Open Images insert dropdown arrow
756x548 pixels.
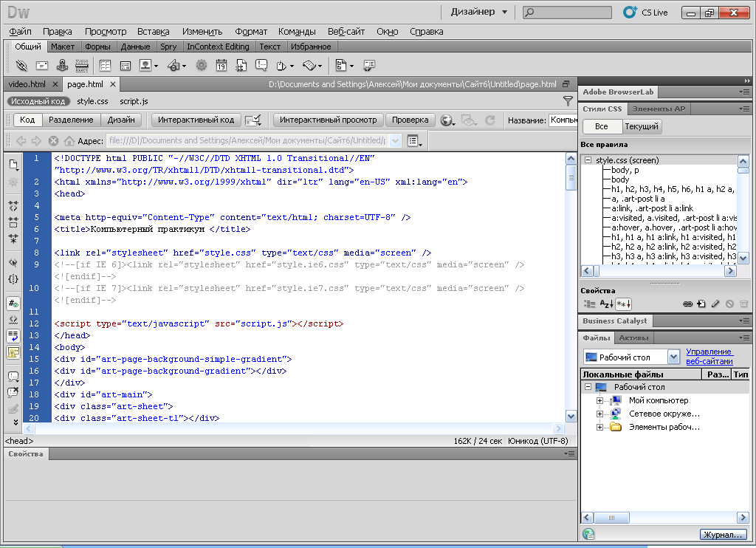point(156,66)
